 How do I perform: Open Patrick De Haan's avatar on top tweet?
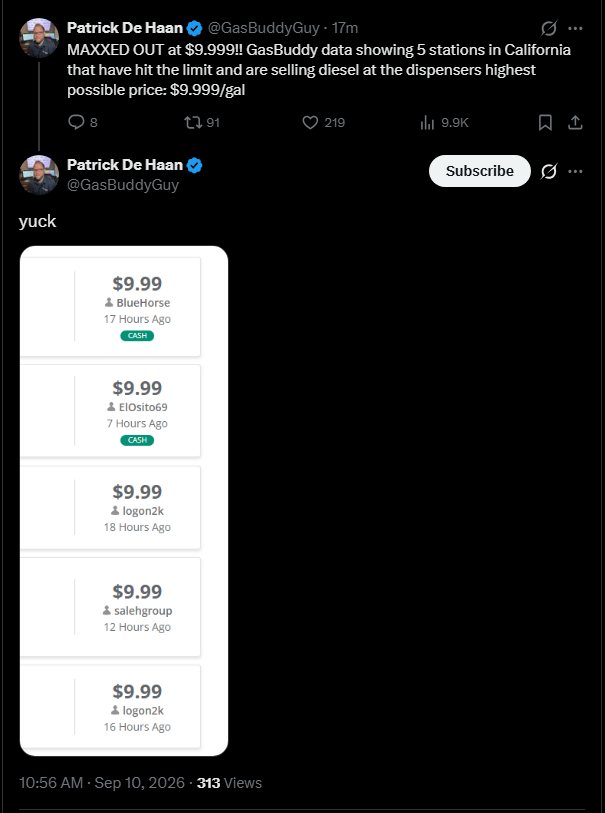tap(39, 37)
